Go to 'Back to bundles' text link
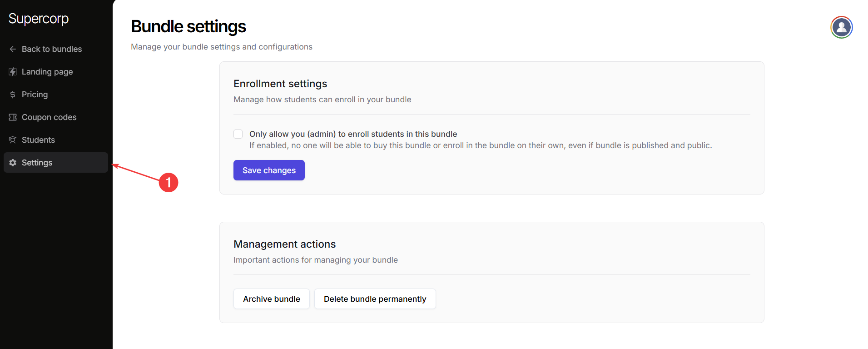868x349 pixels. 52,49
